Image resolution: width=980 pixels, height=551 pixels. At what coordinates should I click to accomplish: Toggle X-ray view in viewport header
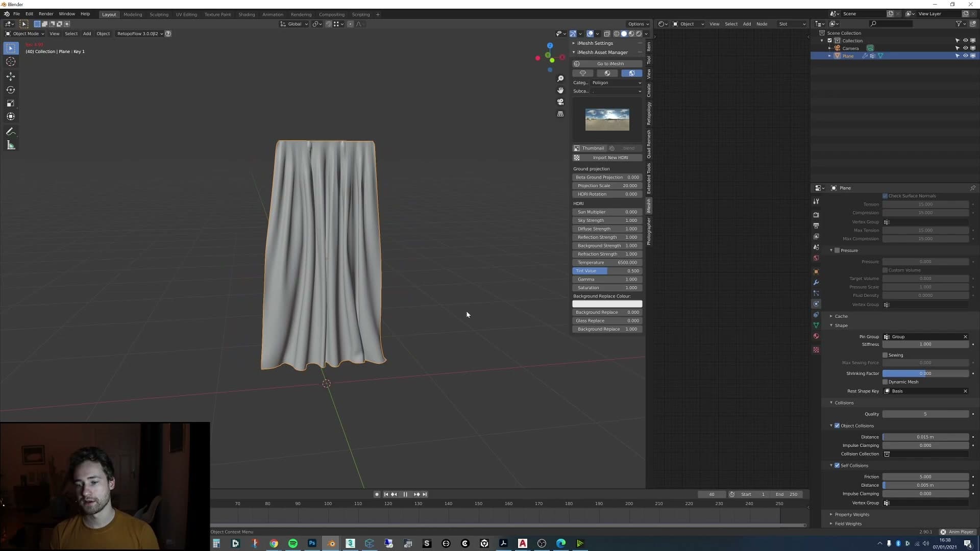tap(607, 34)
